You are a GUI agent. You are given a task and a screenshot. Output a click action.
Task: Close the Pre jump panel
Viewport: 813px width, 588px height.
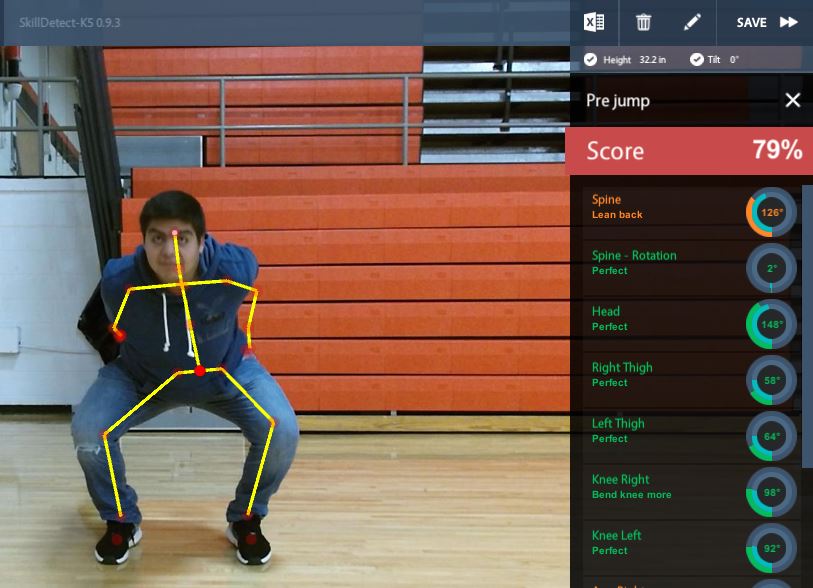pyautogui.click(x=792, y=100)
